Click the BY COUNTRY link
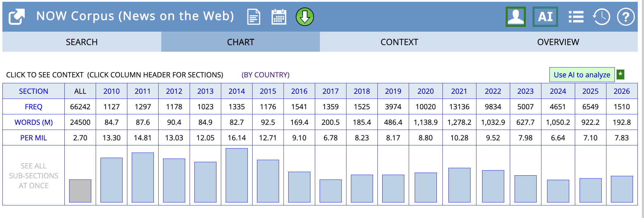Screen dimensions: 644x218 [x=265, y=75]
